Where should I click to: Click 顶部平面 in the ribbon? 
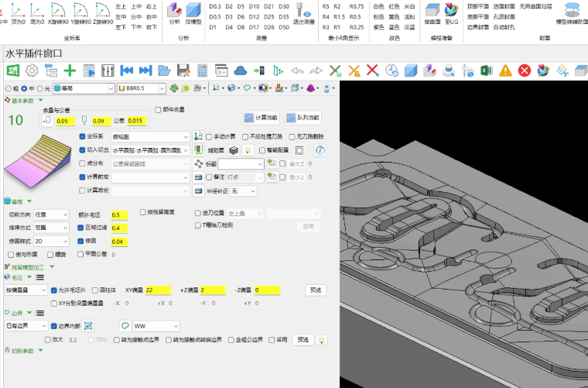point(478,6)
